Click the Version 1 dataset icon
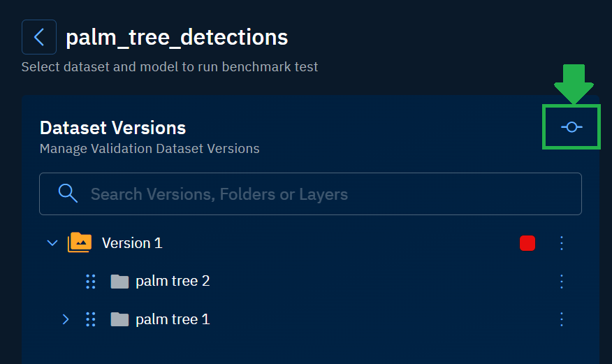Image resolution: width=612 pixels, height=364 pixels. pos(80,243)
